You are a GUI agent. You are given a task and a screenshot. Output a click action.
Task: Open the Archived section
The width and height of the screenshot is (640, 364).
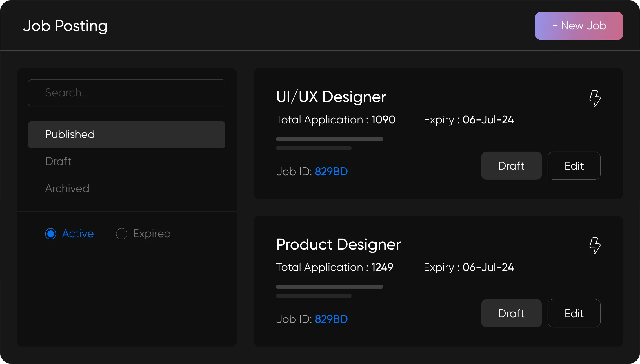tap(67, 188)
